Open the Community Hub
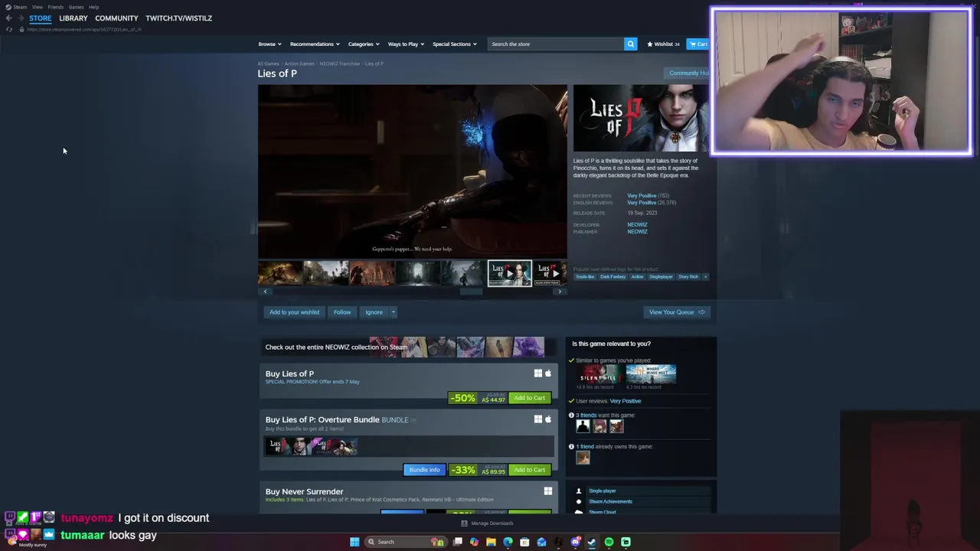The image size is (980, 551). point(688,73)
